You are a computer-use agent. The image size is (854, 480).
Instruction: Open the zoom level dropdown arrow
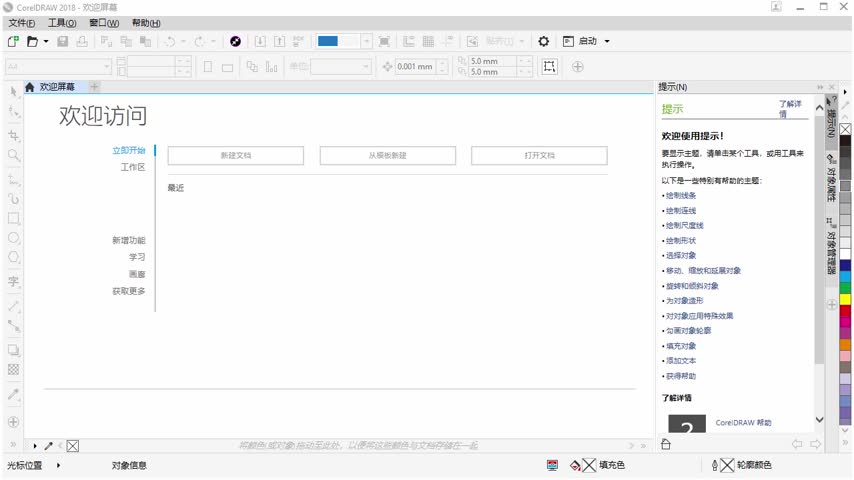coord(367,41)
